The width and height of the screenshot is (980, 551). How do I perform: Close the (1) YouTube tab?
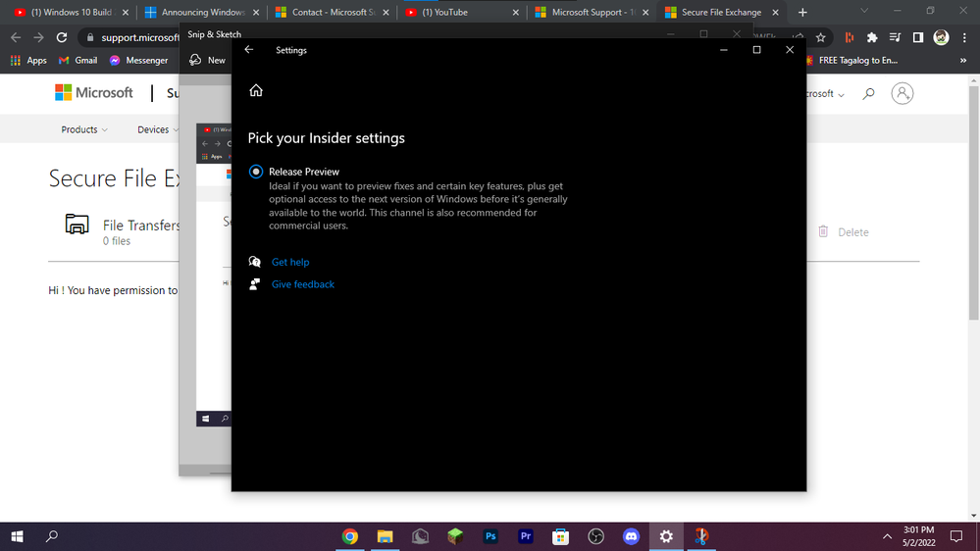click(515, 13)
